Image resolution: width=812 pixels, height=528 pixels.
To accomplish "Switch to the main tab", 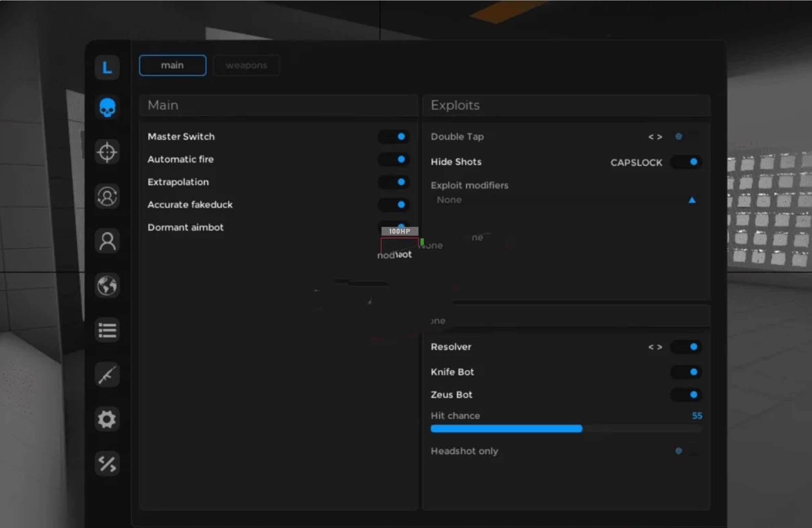I will [x=172, y=65].
